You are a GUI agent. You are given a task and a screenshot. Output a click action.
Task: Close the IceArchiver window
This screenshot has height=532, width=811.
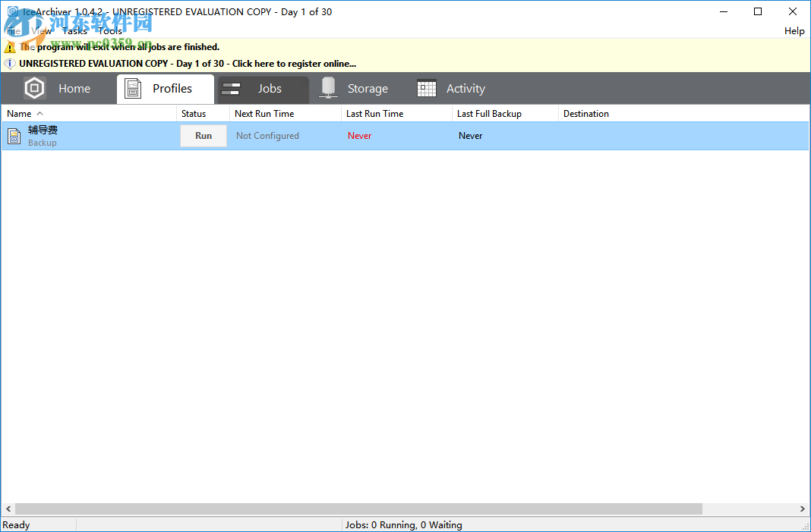[x=792, y=11]
